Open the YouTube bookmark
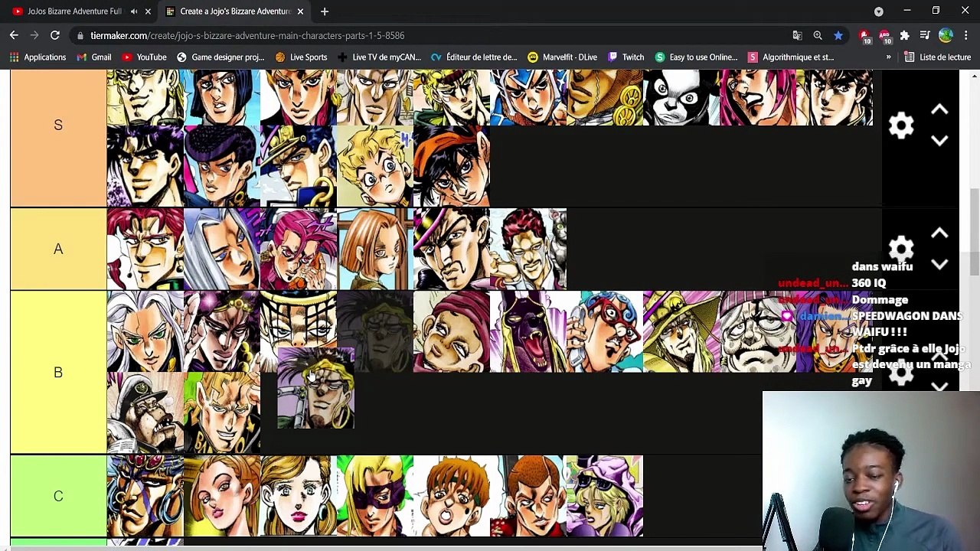Viewport: 980px width, 551px height. [x=144, y=57]
